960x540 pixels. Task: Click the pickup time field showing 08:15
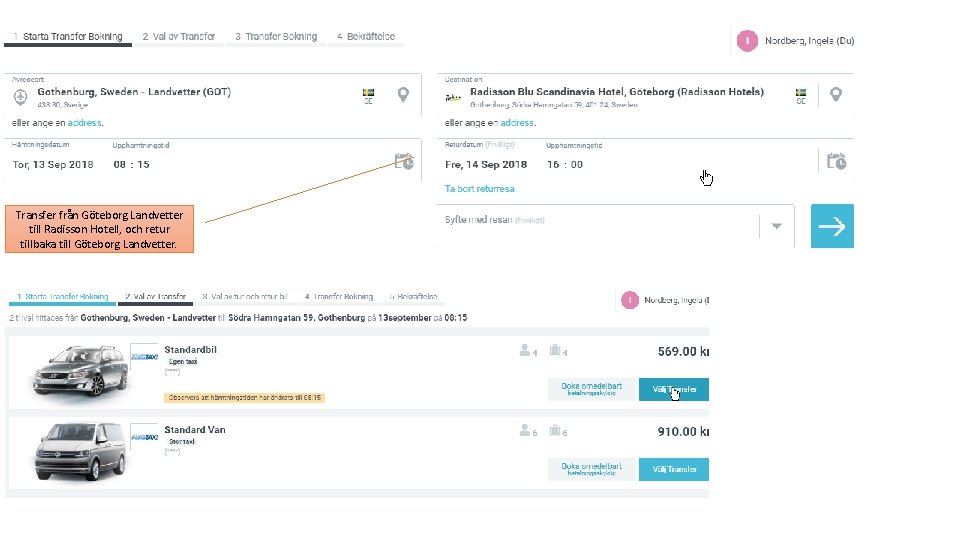click(131, 164)
